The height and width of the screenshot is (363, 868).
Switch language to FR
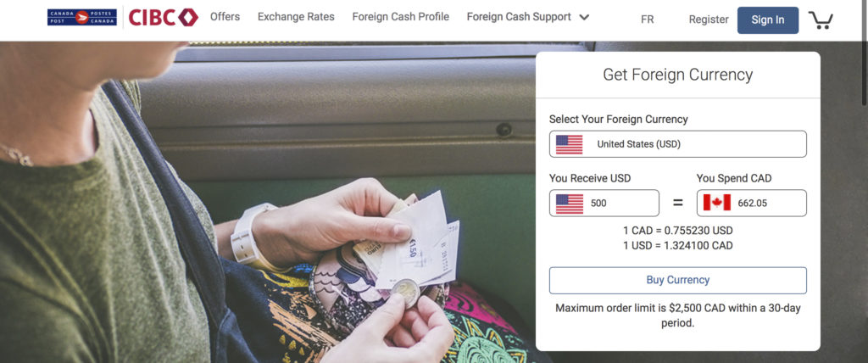click(x=647, y=20)
